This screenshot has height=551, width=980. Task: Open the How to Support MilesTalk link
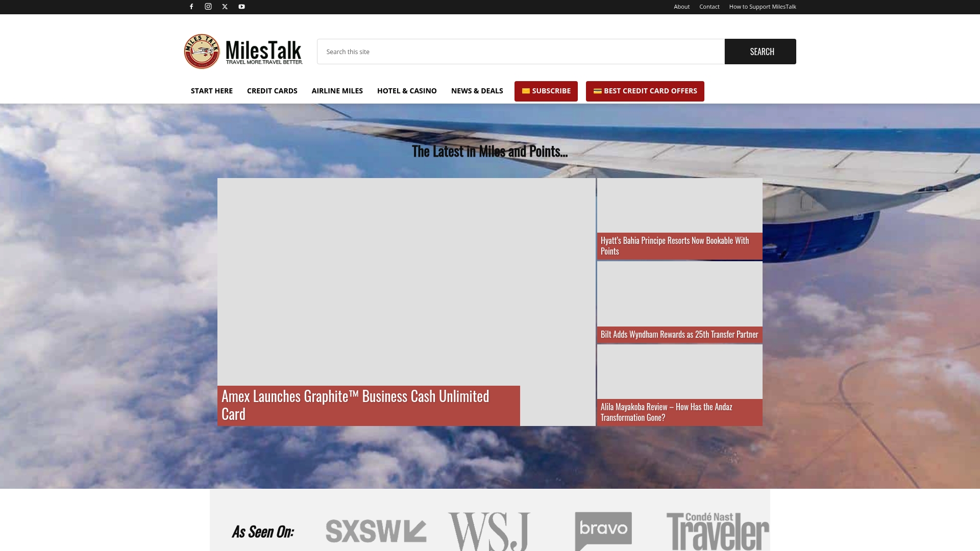tap(762, 7)
